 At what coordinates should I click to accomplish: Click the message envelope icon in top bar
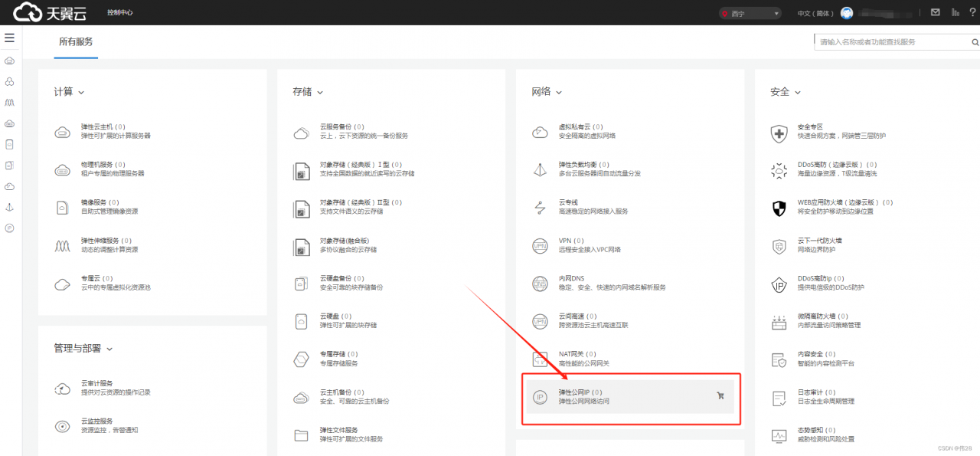click(936, 12)
